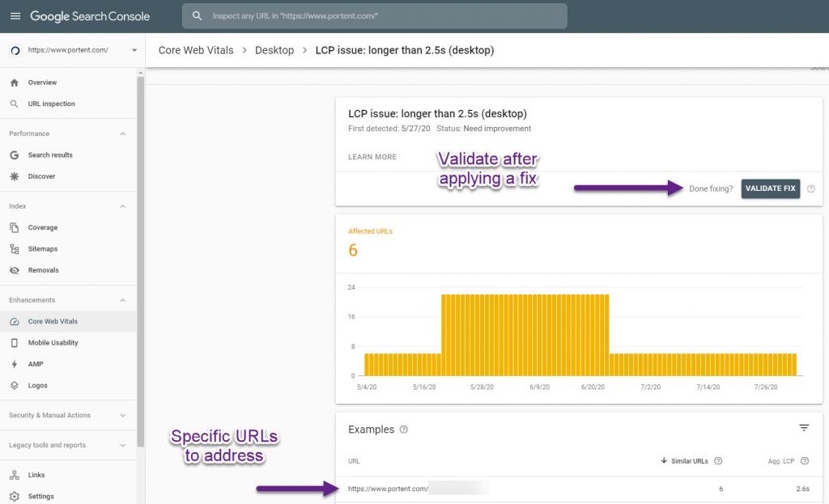Open the Removals page
This screenshot has width=829, height=504.
68,270
